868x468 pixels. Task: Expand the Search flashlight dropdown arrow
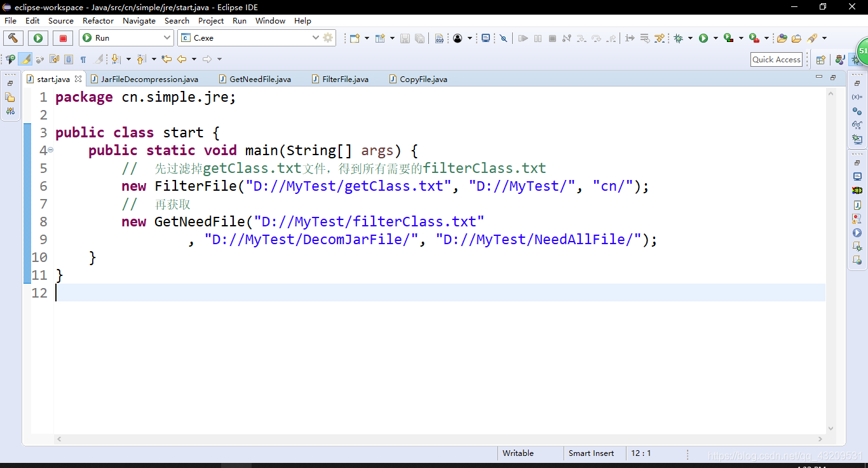pyautogui.click(x=824, y=38)
